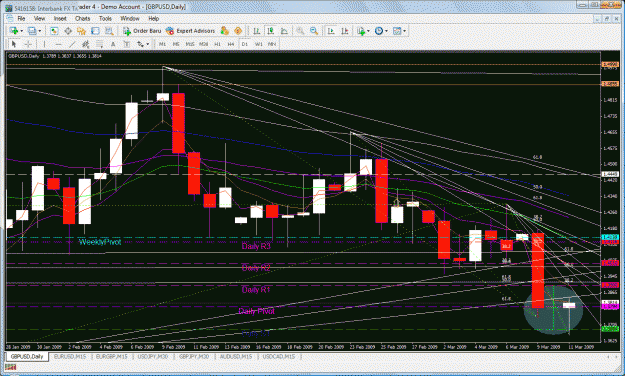
Task: Select the Fibonacci Retracement tool
Action: (x=99, y=44)
